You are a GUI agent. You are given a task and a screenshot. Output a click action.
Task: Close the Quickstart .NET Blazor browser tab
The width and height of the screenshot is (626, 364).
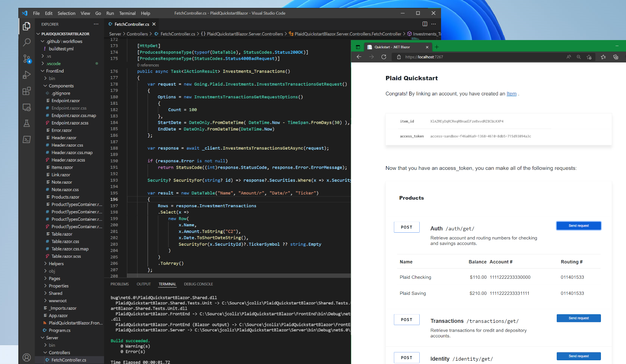click(x=427, y=47)
